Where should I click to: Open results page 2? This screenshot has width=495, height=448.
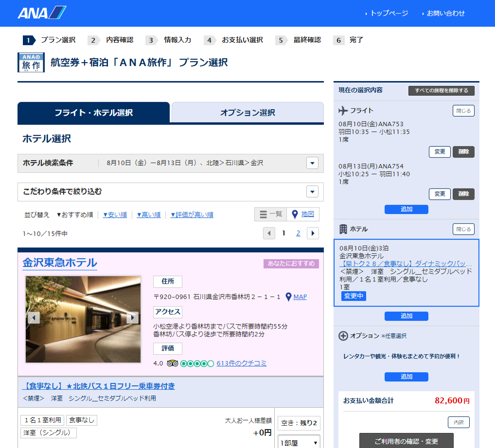[x=298, y=233]
